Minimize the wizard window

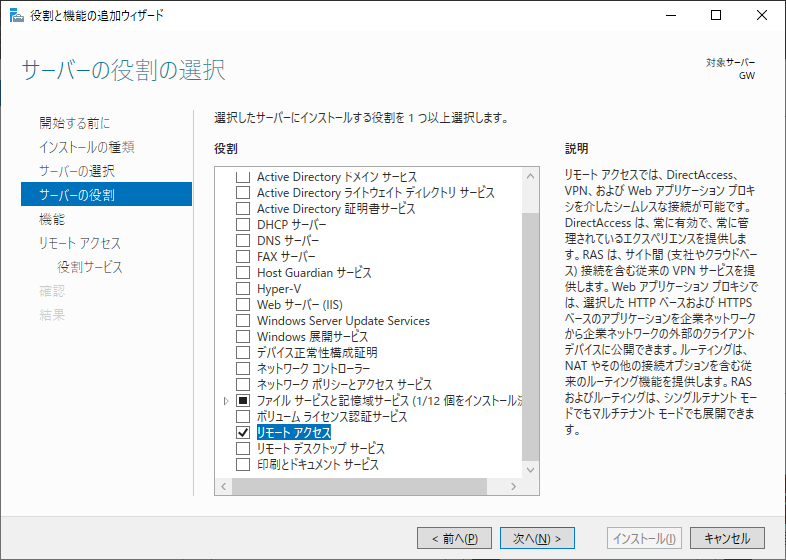tap(671, 16)
